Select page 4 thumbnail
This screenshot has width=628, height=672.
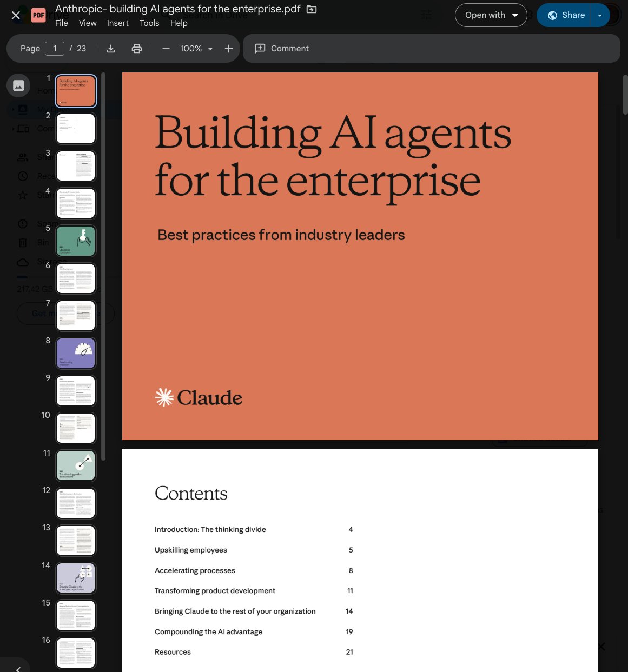(76, 203)
